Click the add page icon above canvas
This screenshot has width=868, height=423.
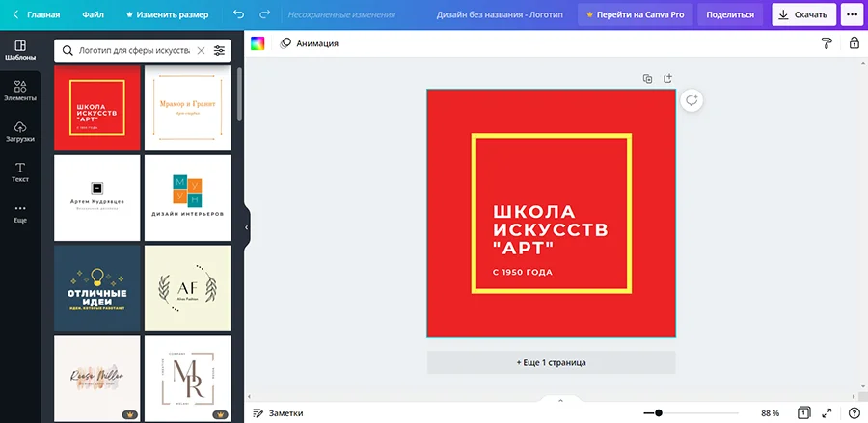[667, 79]
